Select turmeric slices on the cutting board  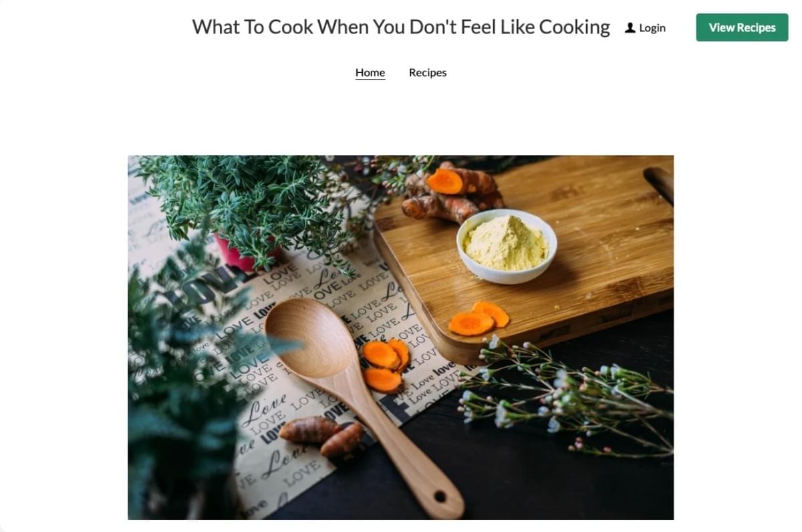point(479,318)
